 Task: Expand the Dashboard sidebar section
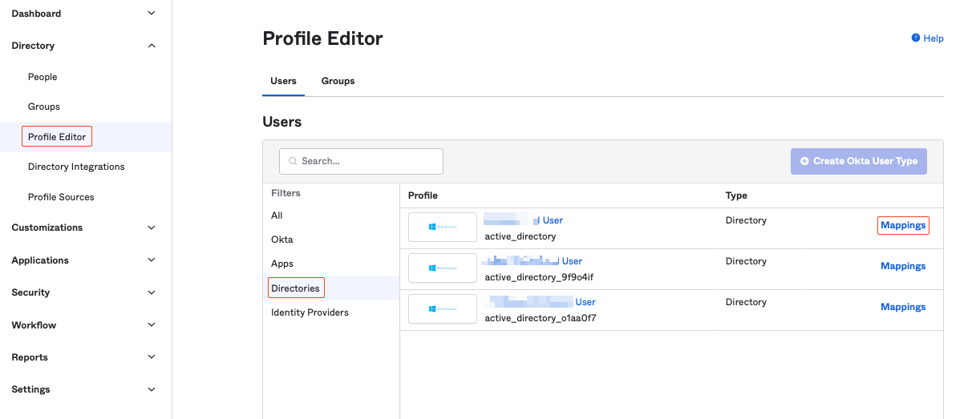[x=152, y=14]
